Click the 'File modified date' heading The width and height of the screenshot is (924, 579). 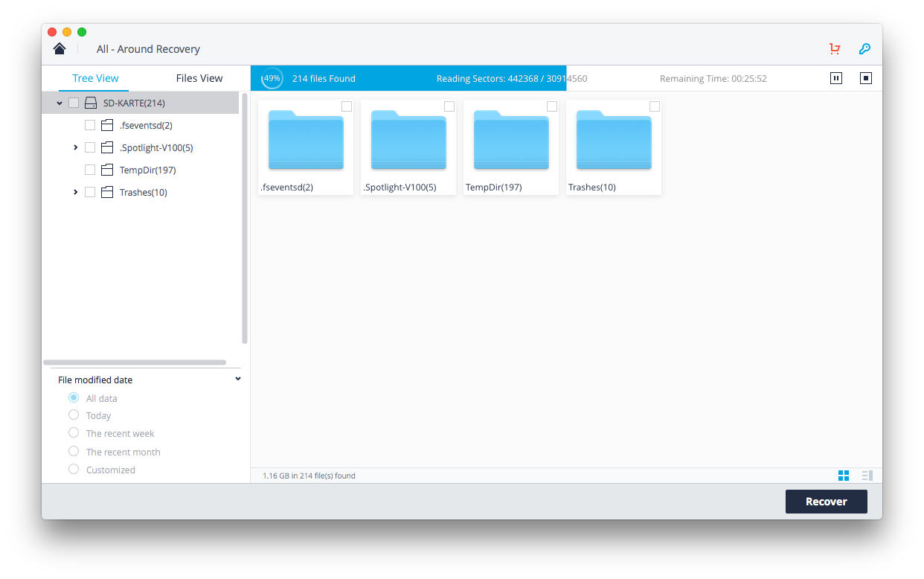95,380
